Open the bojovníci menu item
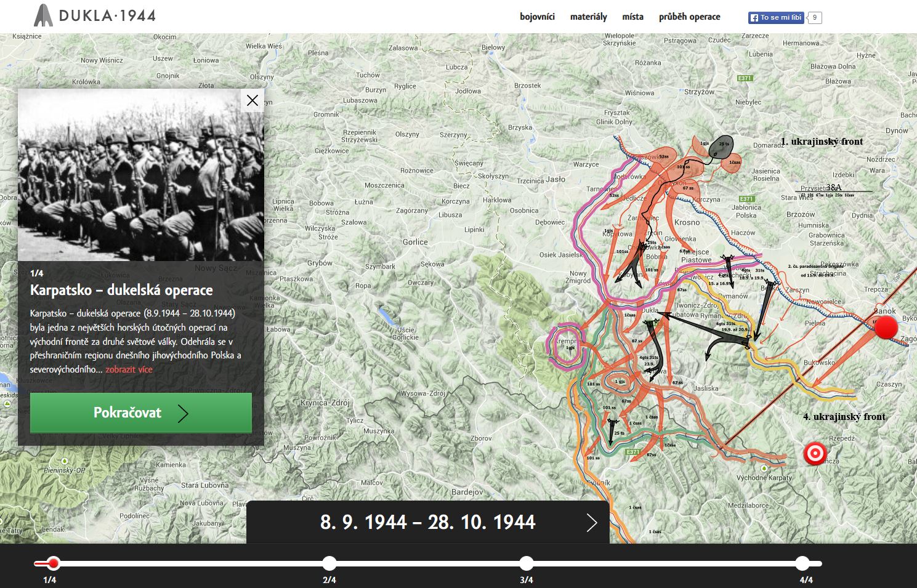This screenshot has height=588, width=917. (x=537, y=17)
